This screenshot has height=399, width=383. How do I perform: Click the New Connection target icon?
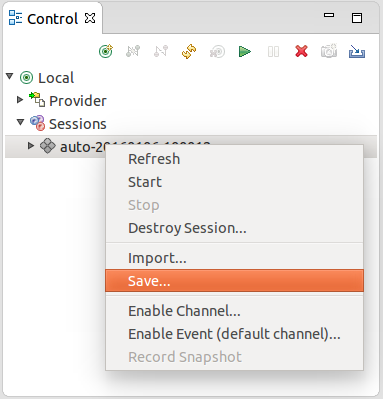pyautogui.click(x=106, y=51)
